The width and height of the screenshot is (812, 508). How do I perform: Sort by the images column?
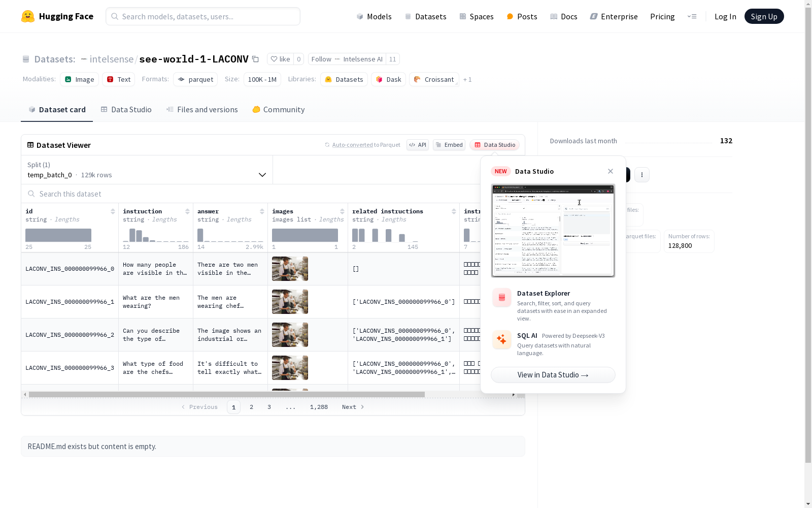342,211
